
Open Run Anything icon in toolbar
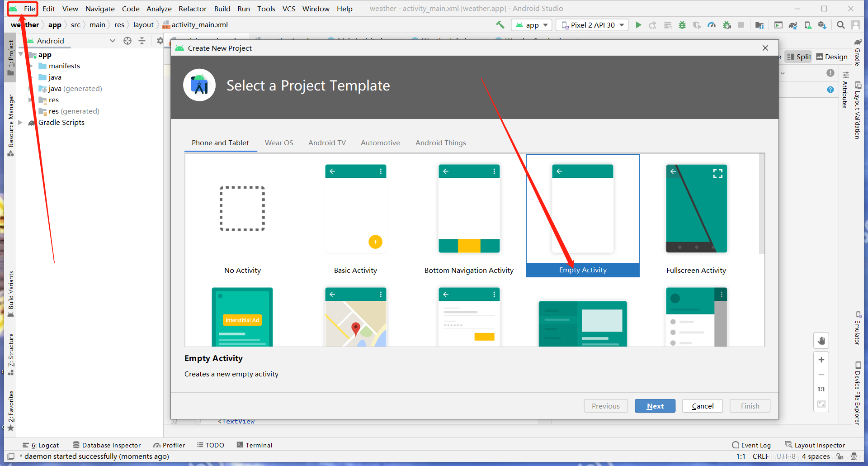click(778, 25)
